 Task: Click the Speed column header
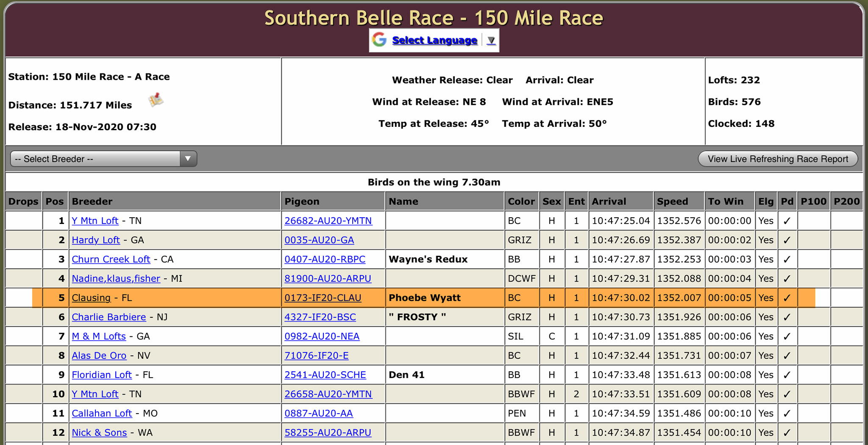click(x=672, y=202)
